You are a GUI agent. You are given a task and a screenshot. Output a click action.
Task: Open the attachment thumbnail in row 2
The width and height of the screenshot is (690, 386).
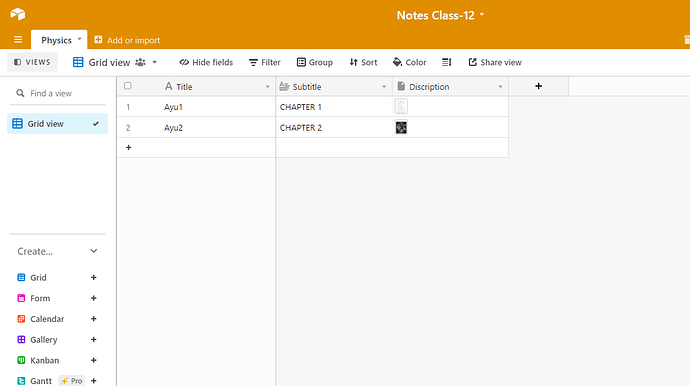[401, 128]
